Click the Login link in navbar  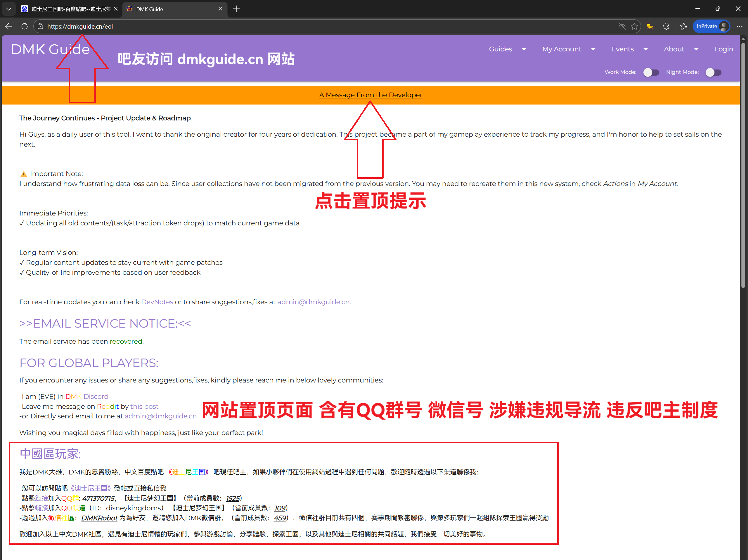tap(723, 49)
